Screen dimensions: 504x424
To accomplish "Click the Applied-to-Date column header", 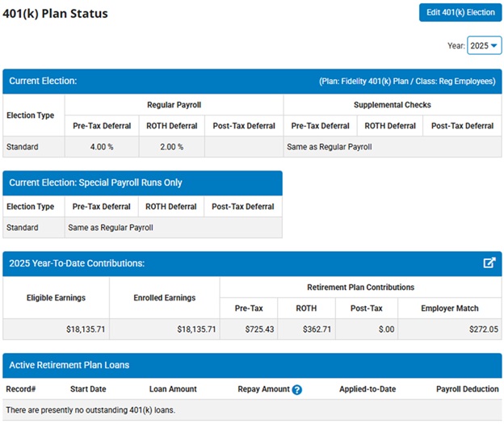I will pyautogui.click(x=367, y=389).
